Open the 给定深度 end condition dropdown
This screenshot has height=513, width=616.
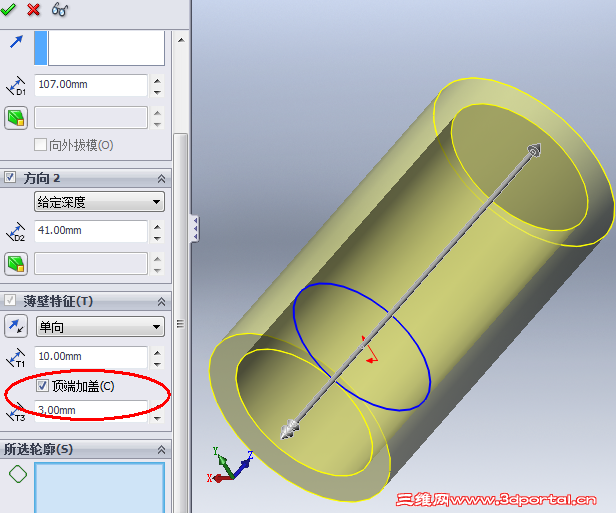[x=99, y=202]
